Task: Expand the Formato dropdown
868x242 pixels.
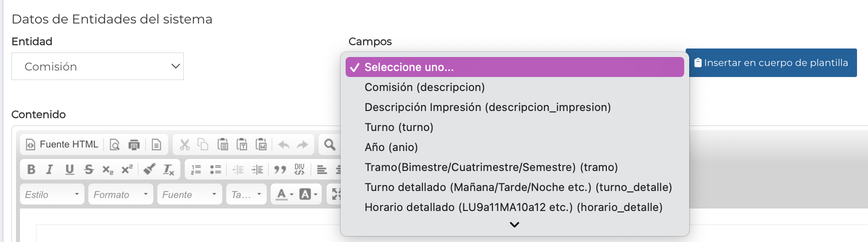Action: (x=120, y=194)
